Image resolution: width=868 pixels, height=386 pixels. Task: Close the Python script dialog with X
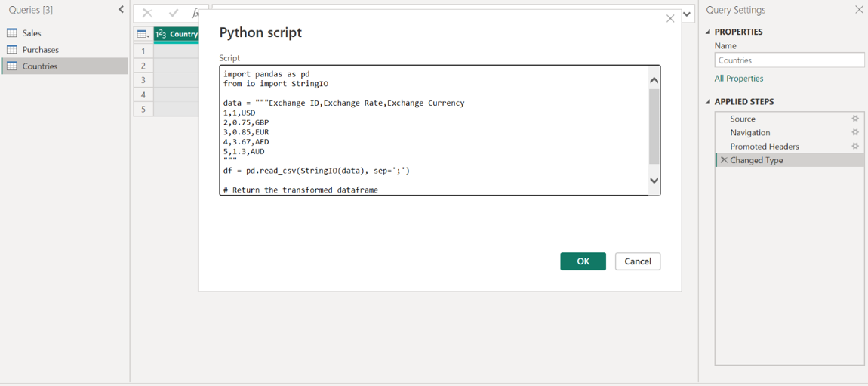pos(670,19)
